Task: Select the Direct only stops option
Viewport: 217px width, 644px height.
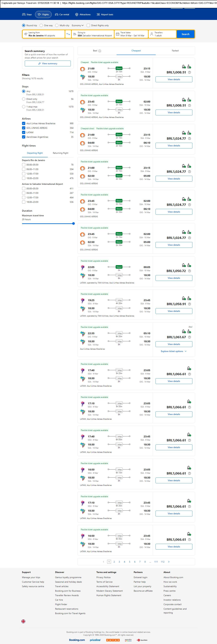Action: (23, 99)
